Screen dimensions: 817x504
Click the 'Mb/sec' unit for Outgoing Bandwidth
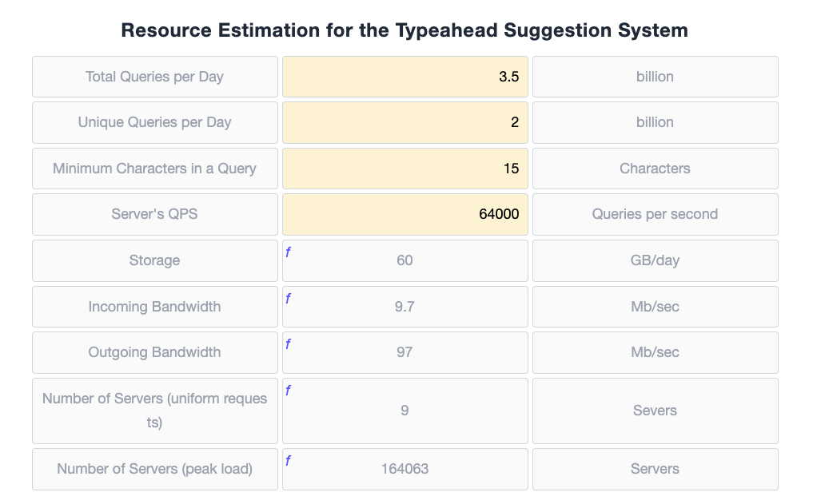tap(655, 352)
